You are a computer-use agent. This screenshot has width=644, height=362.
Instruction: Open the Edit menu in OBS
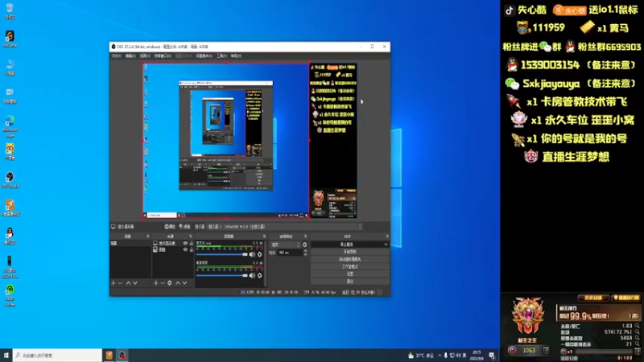130,56
